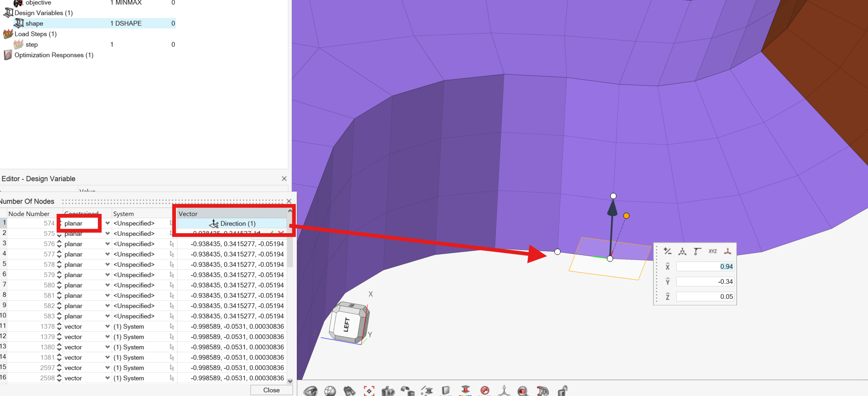Close the Editor - Design Variable panel
Image resolution: width=868 pixels, height=396 pixels.
tap(284, 179)
